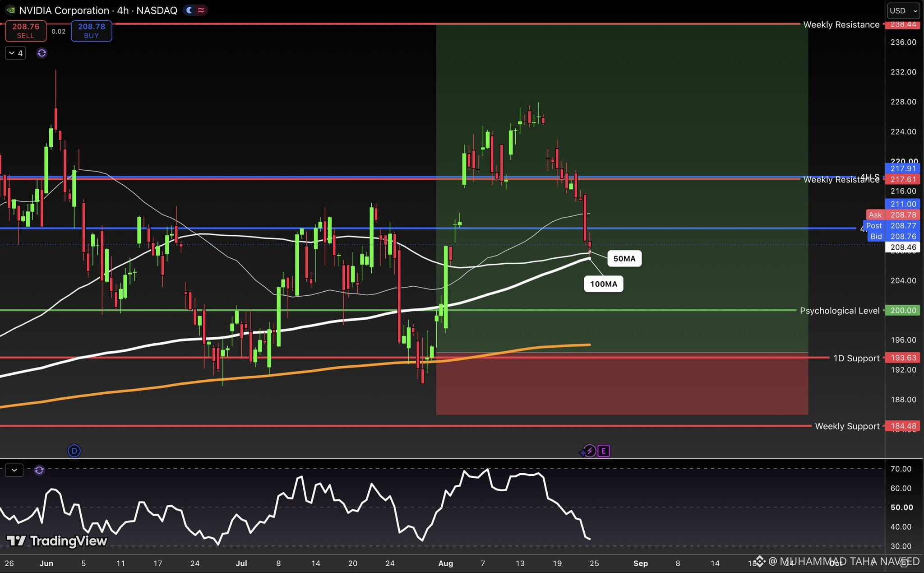
Task: Click the 204.00 value on the price scale
Action: click(x=903, y=280)
